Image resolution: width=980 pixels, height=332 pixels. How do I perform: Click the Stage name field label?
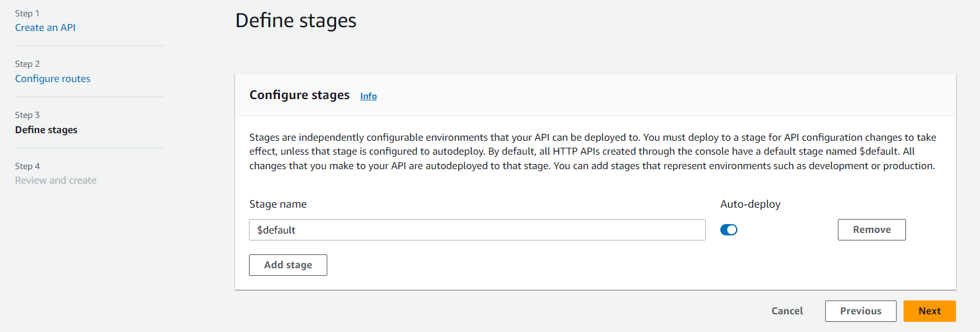coord(278,205)
